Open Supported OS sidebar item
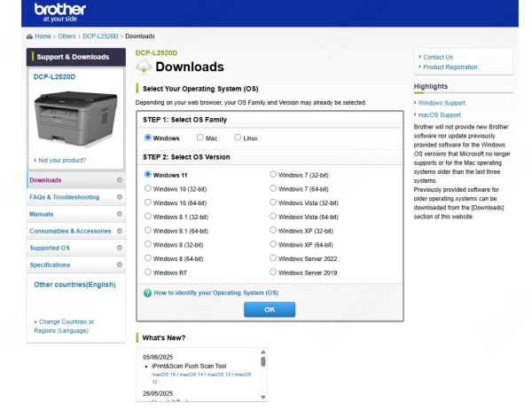The height and width of the screenshot is (419, 532). pyautogui.click(x=76, y=248)
